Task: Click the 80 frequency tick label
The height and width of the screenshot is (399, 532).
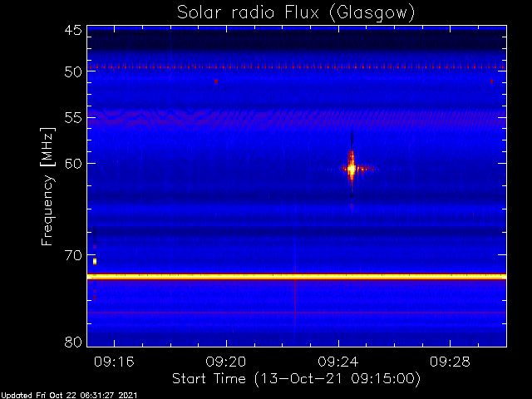Action: click(x=73, y=342)
